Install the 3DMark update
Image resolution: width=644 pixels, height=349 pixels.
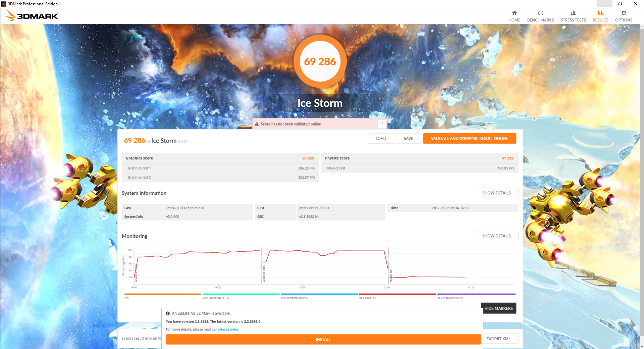[x=323, y=340]
